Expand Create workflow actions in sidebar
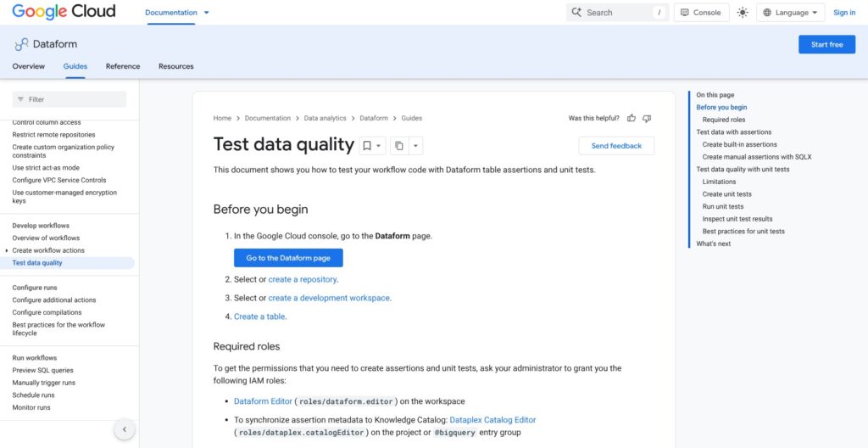 7,250
